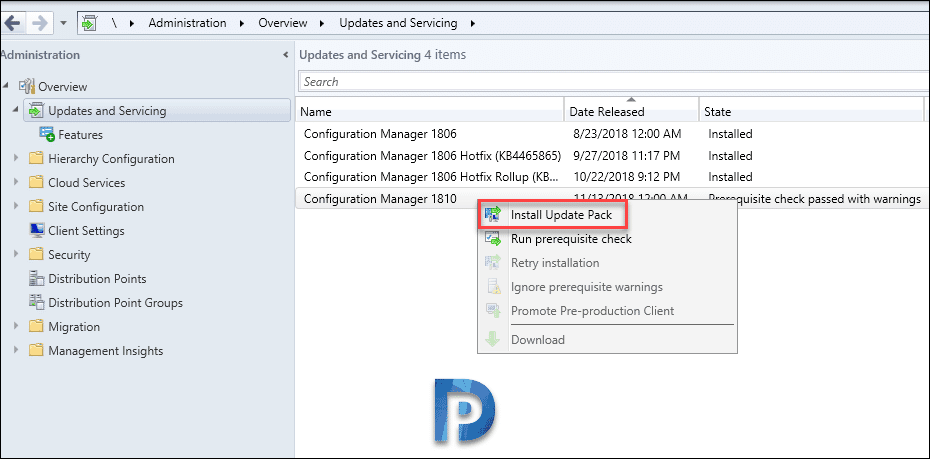Select Configuration Manager 1806 Hotfix (KB4465865) row

pyautogui.click(x=612, y=156)
